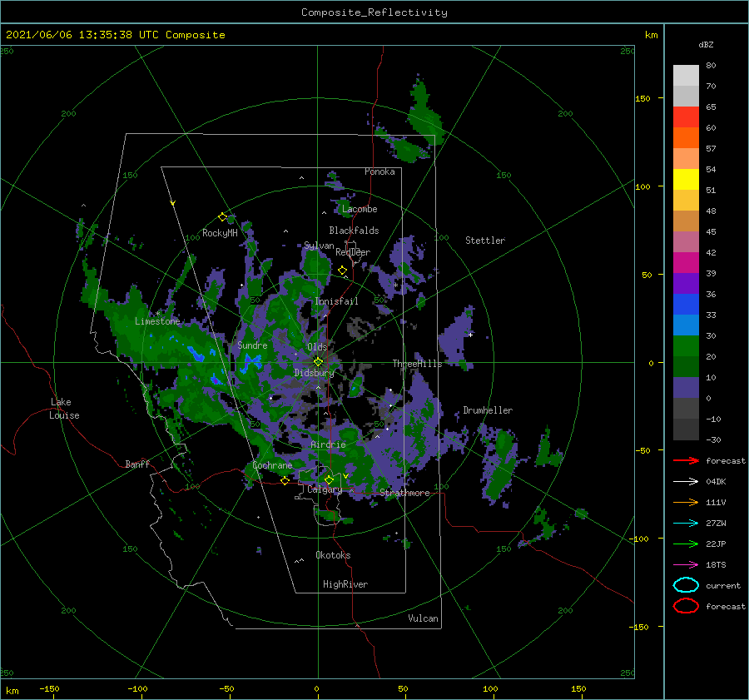The width and height of the screenshot is (749, 700).
Task: Click the Drumheller town label
Action: click(x=488, y=410)
